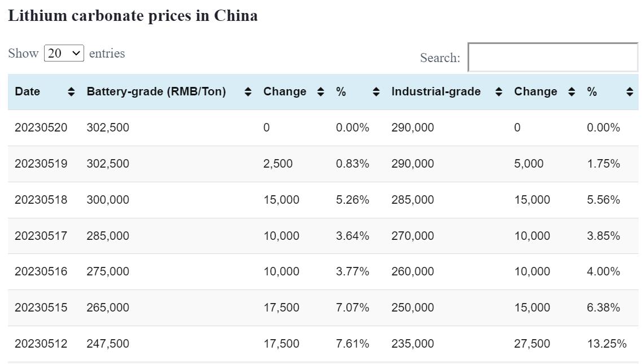Click the 13.25% industrial-grade cell
This screenshot has width=642, height=364.
click(x=606, y=344)
